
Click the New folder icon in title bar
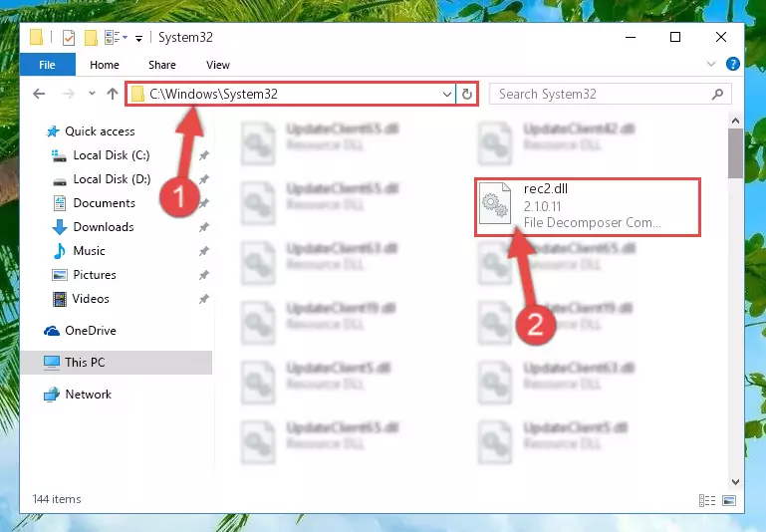[x=91, y=38]
